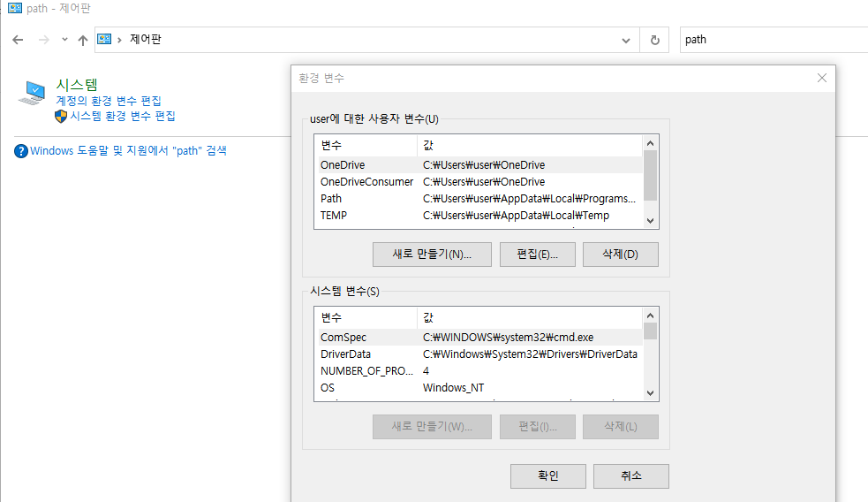The image size is (868, 502).
Task: Click 편집(E)... button for user variables
Action: (x=538, y=255)
